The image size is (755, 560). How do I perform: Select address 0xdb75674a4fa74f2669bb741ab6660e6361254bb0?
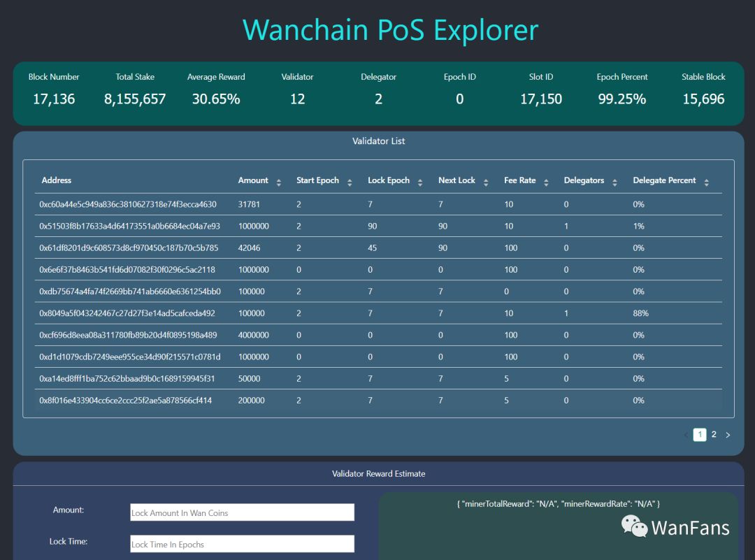[130, 292]
